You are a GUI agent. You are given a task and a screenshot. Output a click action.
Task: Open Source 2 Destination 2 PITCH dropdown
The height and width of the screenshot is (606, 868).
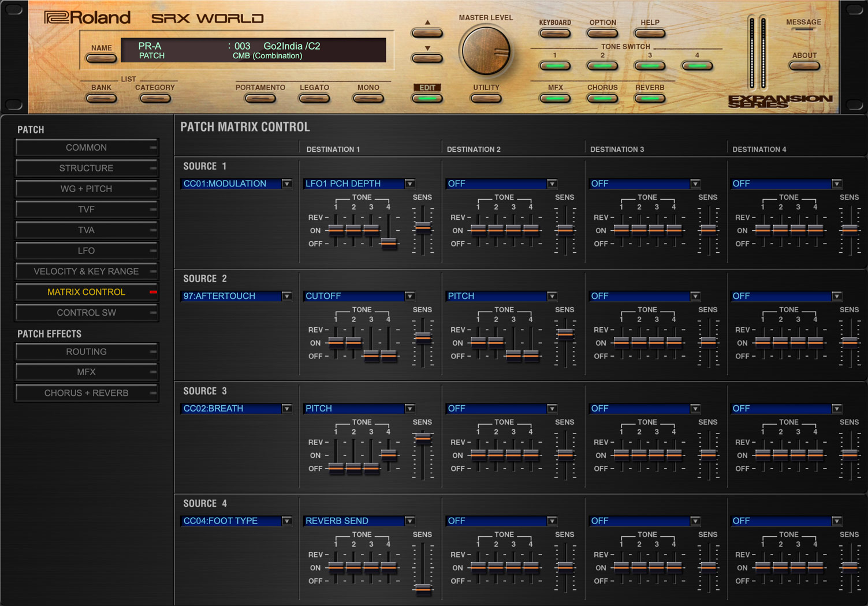pos(502,296)
